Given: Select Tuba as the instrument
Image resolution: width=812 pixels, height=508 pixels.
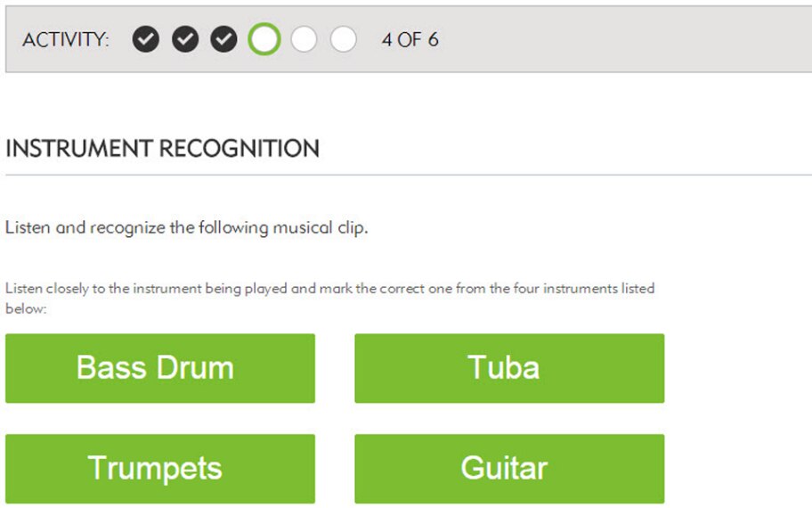Looking at the screenshot, I should tap(509, 368).
